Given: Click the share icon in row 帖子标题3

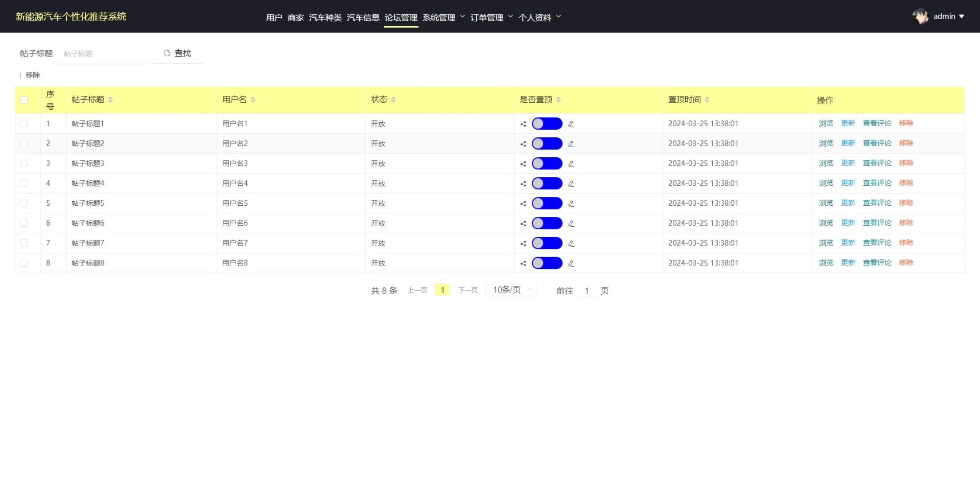Looking at the screenshot, I should (523, 164).
